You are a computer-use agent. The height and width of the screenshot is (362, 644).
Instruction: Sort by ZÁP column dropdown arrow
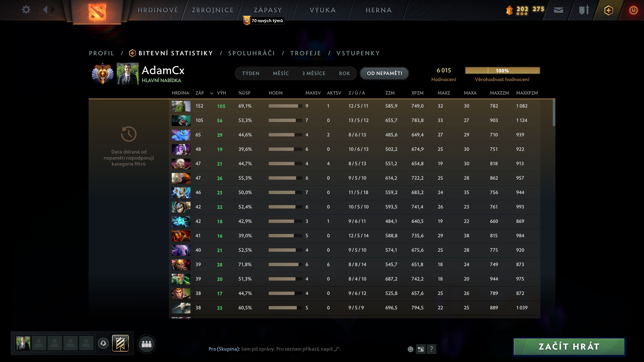(211, 93)
